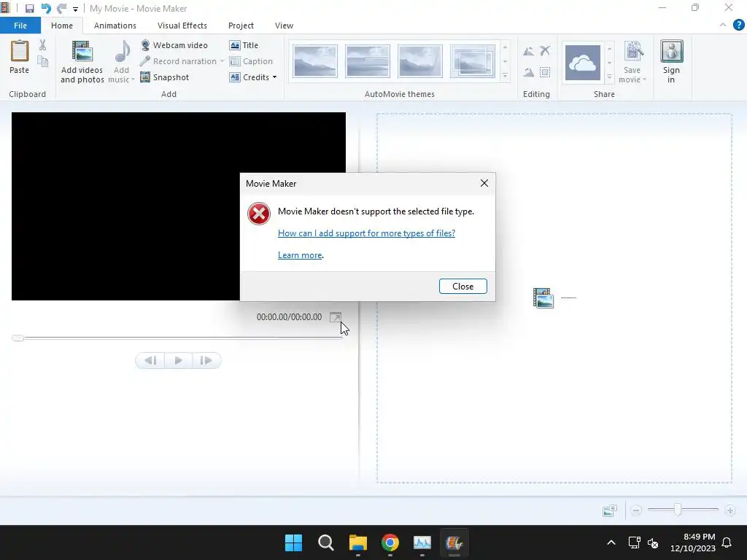Select the third AutoMovie theme thumbnail
Image resolution: width=747 pixels, height=560 pixels.
coord(419,61)
